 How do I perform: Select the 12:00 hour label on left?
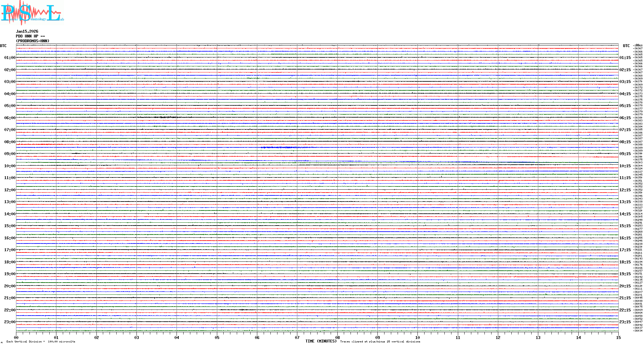10,190
